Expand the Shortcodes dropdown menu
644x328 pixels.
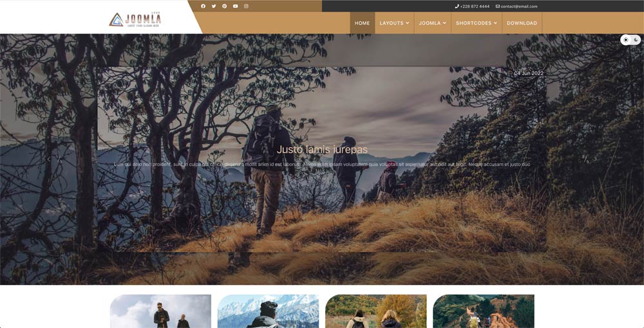pos(477,23)
